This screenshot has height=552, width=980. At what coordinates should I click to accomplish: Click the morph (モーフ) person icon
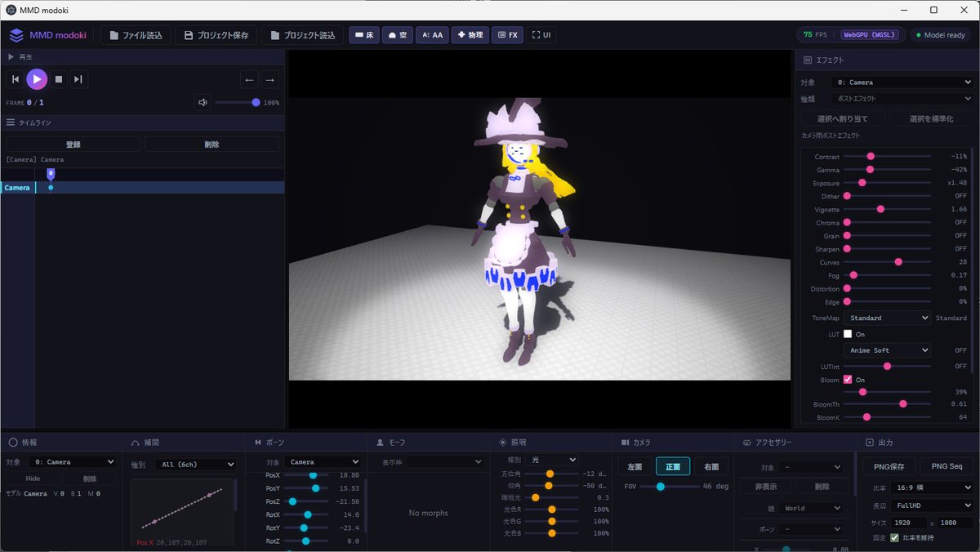pos(381,442)
